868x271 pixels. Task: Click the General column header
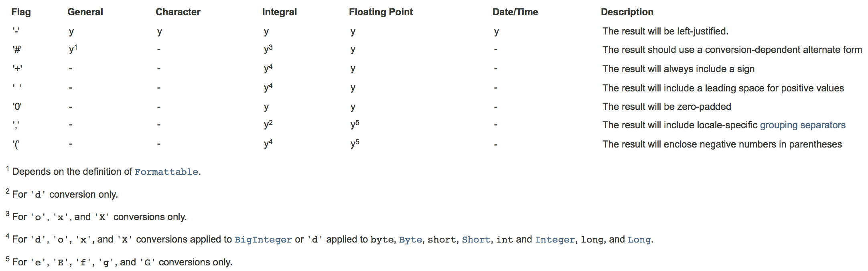85,12
